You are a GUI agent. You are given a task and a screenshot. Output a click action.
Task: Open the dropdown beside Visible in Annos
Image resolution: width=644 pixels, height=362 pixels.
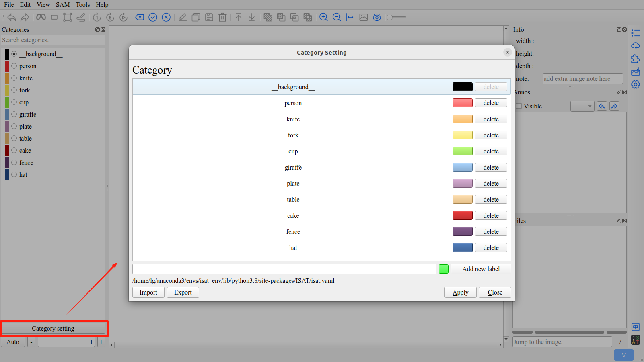tap(582, 106)
